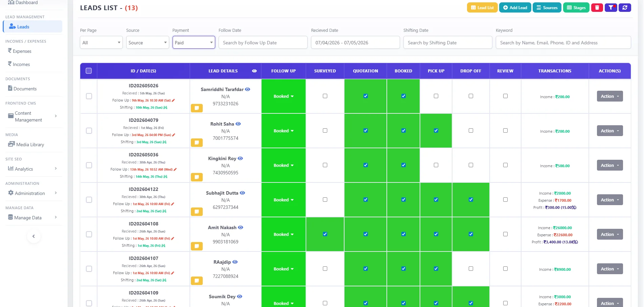Tick the select-all checkbox in table header

point(89,71)
